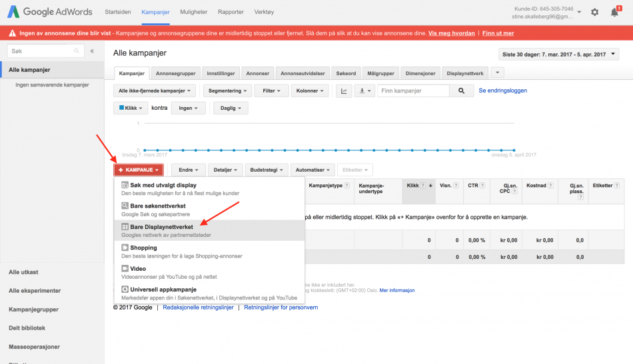Click the red + KAMPANJE button
Image resolution: width=633 pixels, height=364 pixels.
pos(139,170)
